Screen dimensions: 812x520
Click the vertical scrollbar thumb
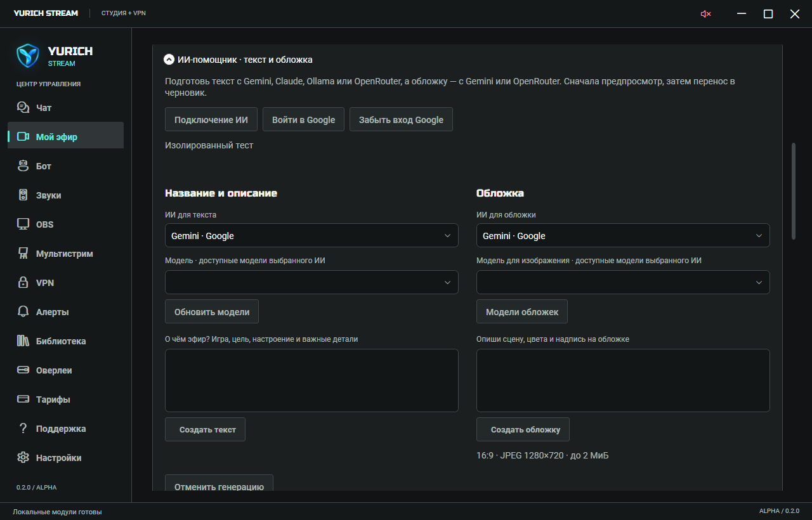[793, 192]
